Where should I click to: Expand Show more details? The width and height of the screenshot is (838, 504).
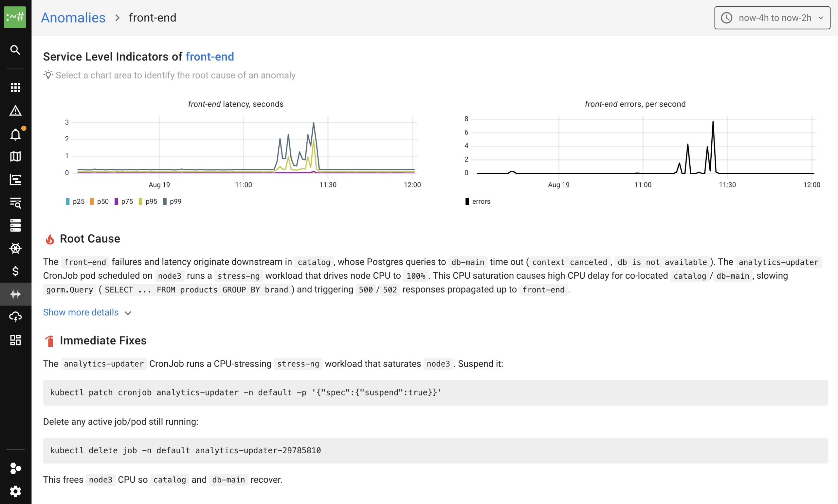81,312
